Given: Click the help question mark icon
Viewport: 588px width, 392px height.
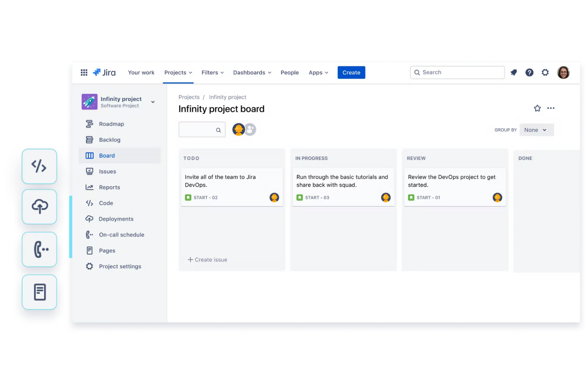Looking at the screenshot, I should point(529,72).
